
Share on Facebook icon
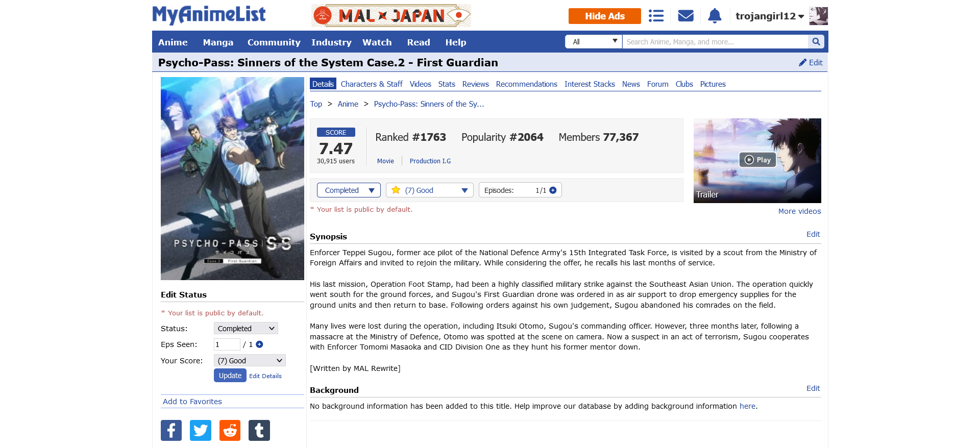pyautogui.click(x=171, y=430)
